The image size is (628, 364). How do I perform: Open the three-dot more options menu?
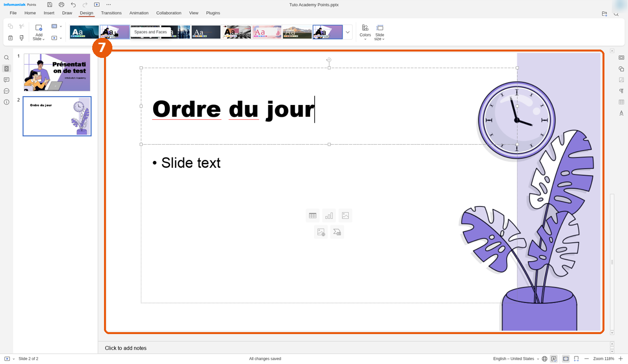pyautogui.click(x=108, y=4)
